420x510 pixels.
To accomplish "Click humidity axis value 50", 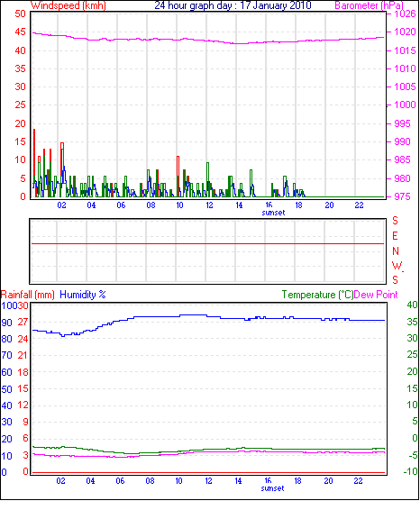I will (x=7, y=389).
